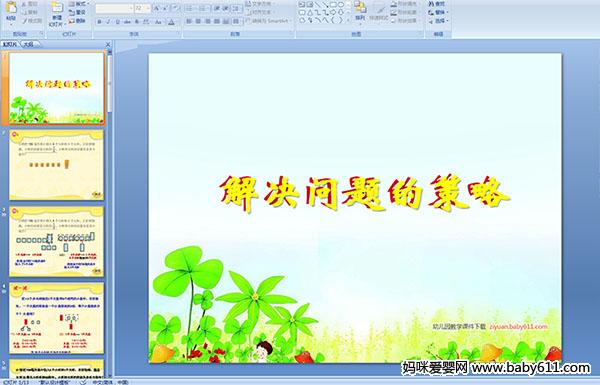Viewport: 600px width, 385px height.
Task: Select the oval shape in the shapes gallery
Action: click(x=341, y=4)
